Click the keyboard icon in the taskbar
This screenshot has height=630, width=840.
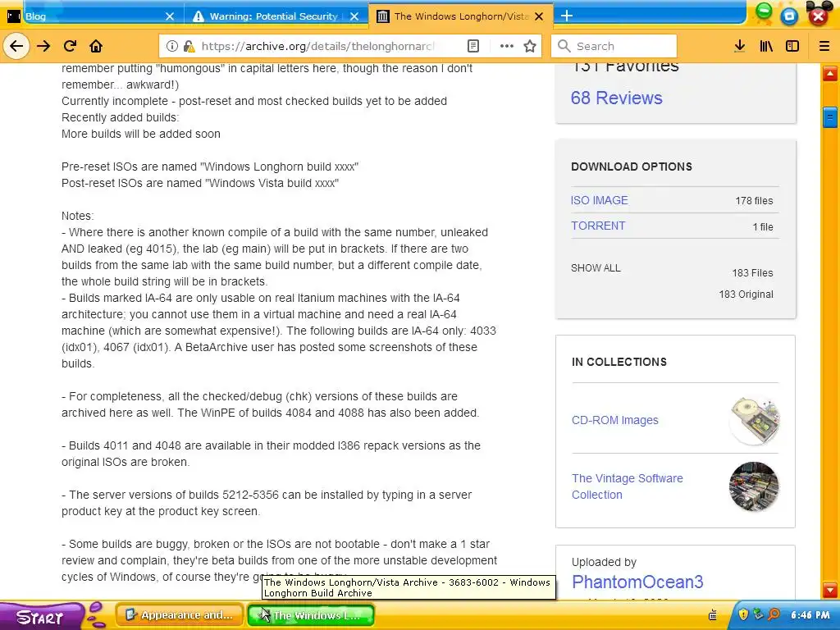(713, 615)
